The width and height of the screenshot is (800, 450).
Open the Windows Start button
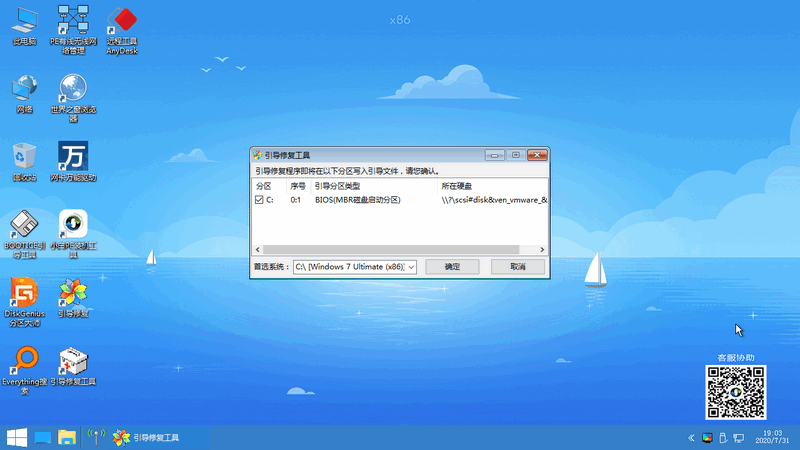click(16, 437)
